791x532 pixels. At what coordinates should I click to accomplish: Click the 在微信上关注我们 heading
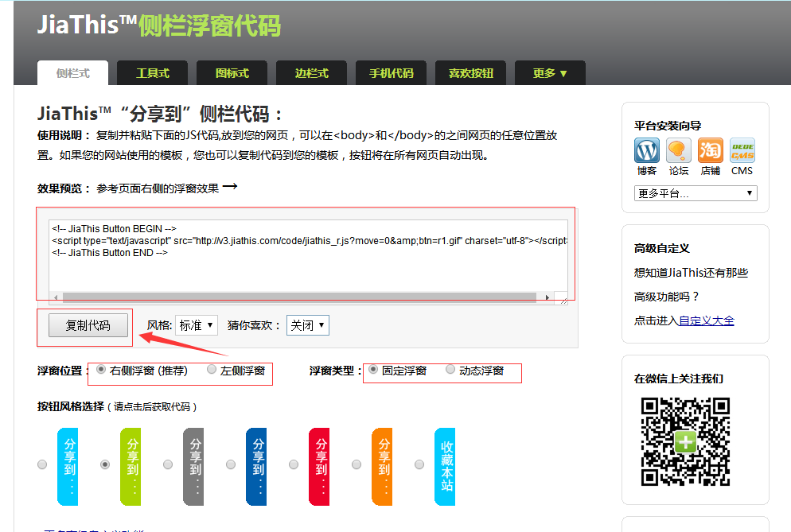point(679,379)
